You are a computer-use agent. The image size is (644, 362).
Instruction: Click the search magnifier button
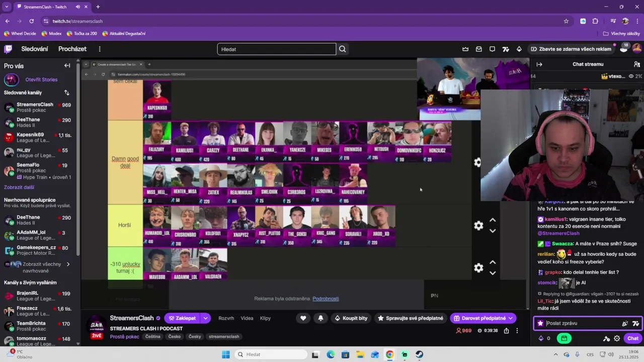pyautogui.click(x=343, y=49)
